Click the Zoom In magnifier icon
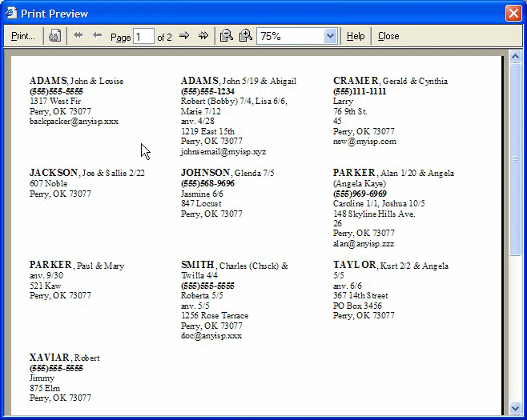This screenshot has width=527, height=420. point(245,36)
